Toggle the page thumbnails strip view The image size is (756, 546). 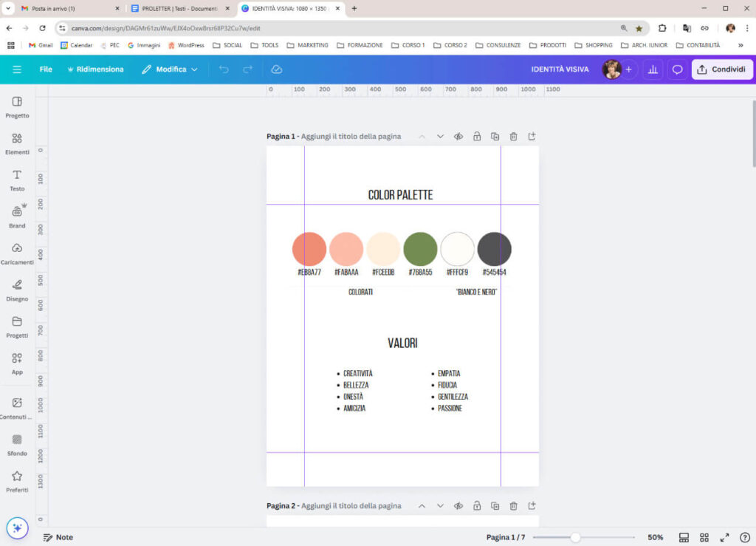coord(684,537)
